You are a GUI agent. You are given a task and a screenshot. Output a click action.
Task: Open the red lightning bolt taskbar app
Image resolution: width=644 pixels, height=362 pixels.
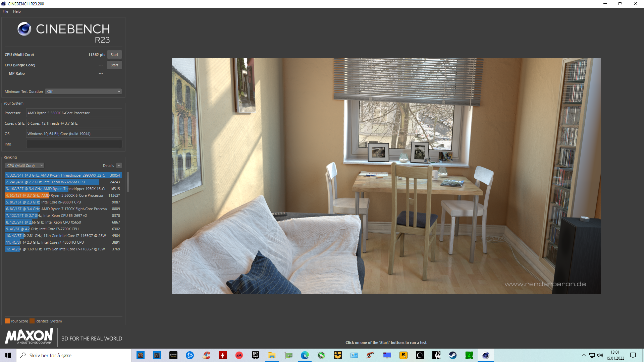pyautogui.click(x=223, y=355)
